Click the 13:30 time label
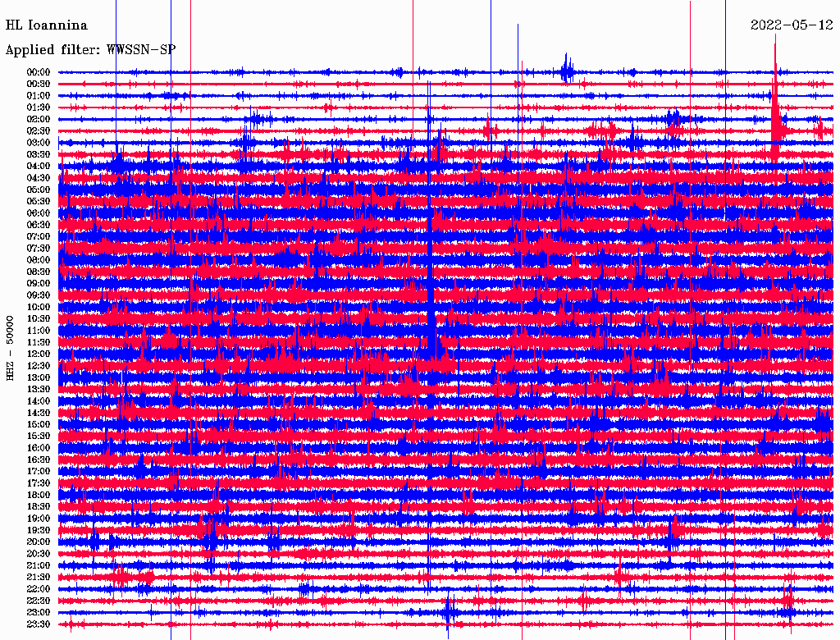Viewport: 840px width, 640px height. 39,390
